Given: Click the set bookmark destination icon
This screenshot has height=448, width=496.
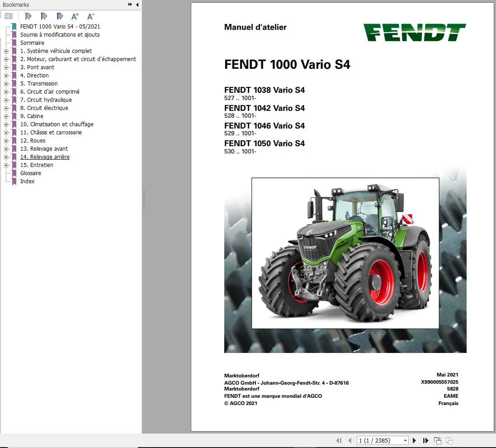Looking at the screenshot, I should [60, 16].
